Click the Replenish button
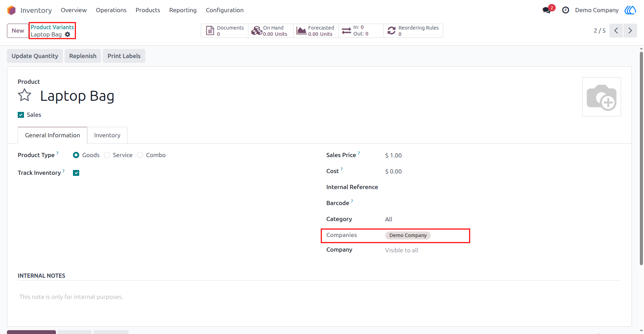The height and width of the screenshot is (334, 644). point(83,56)
